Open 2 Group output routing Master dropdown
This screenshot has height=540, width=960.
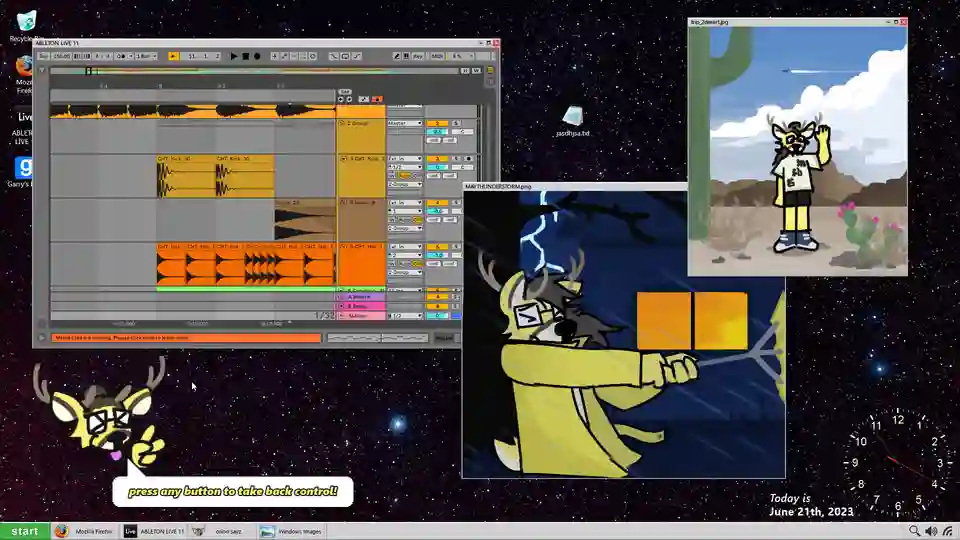(x=405, y=123)
